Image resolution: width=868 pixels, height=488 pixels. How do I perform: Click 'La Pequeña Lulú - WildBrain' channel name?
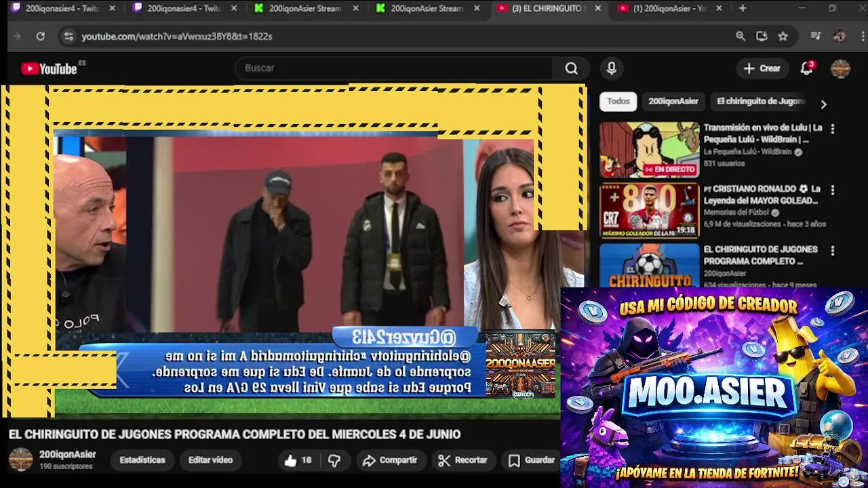(747, 152)
